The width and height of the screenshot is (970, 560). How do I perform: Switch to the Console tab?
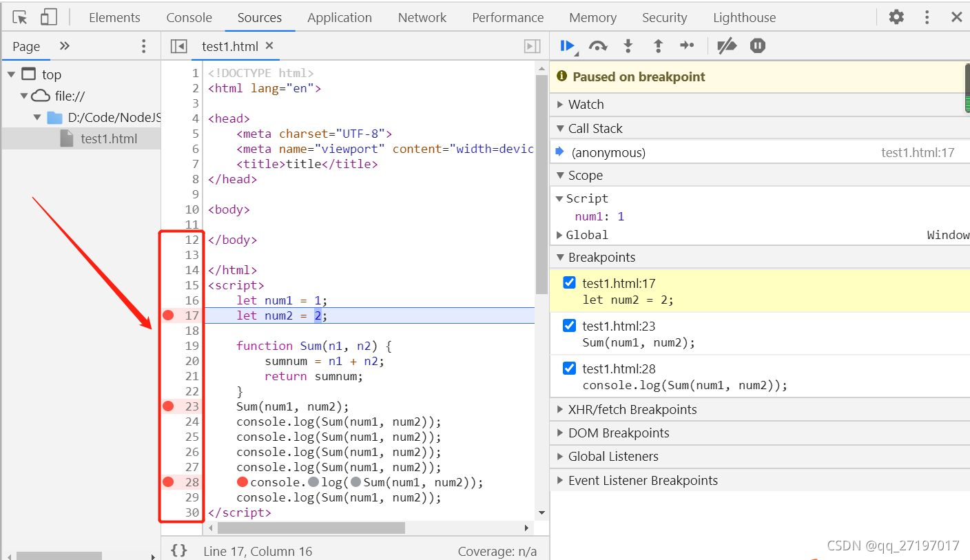189,18
